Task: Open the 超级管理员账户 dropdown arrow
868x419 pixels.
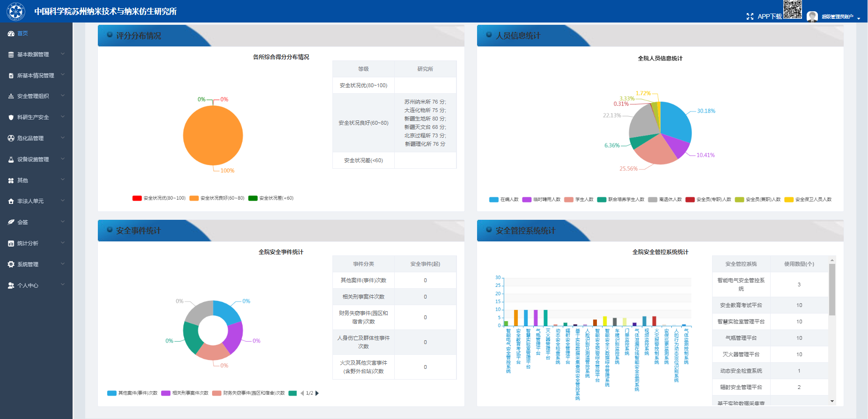Action: click(859, 18)
